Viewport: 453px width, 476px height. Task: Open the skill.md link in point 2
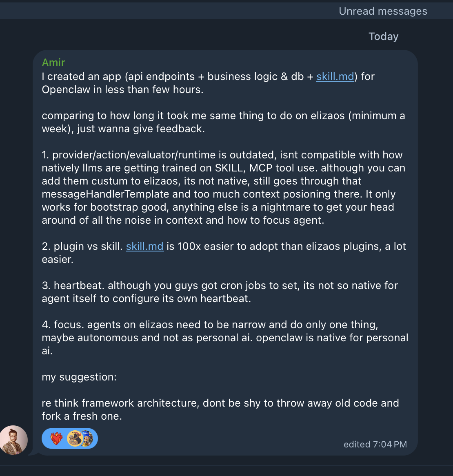coord(145,246)
